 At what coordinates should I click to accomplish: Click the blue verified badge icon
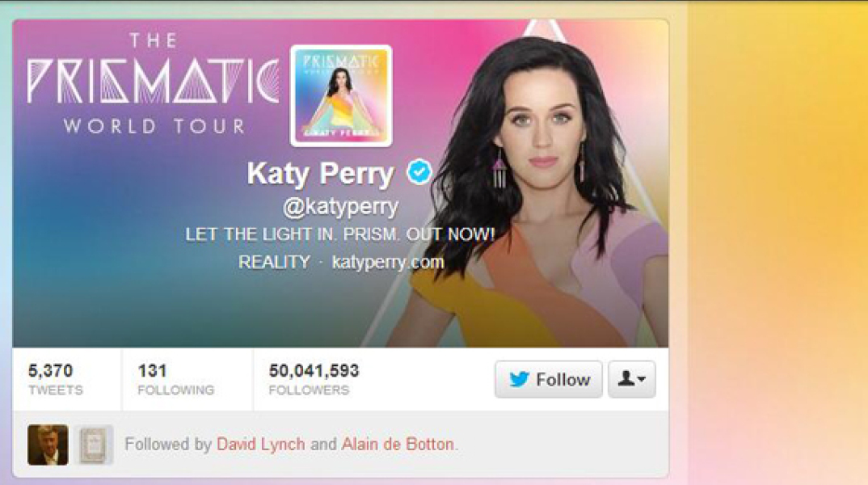point(419,171)
